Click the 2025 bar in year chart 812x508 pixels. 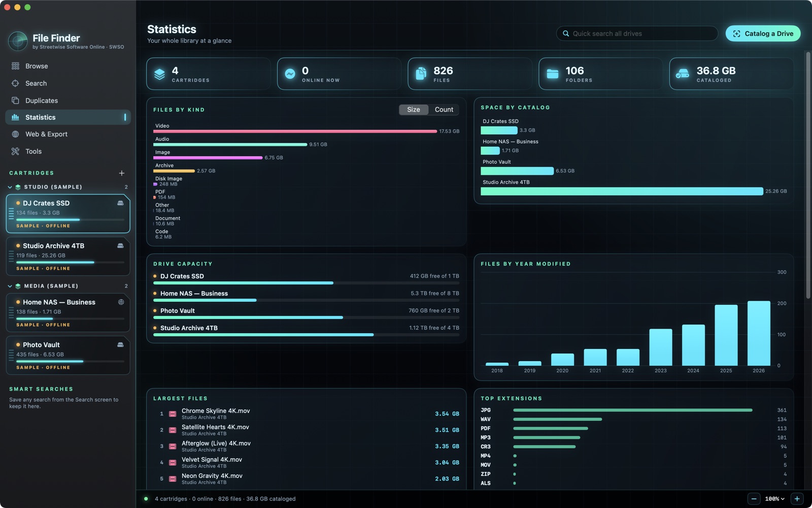[726, 335]
